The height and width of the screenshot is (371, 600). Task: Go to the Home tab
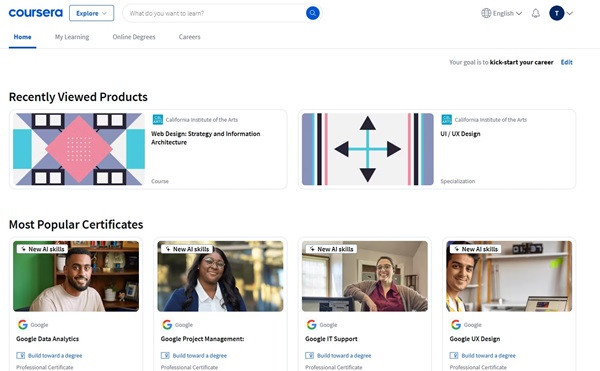(23, 37)
